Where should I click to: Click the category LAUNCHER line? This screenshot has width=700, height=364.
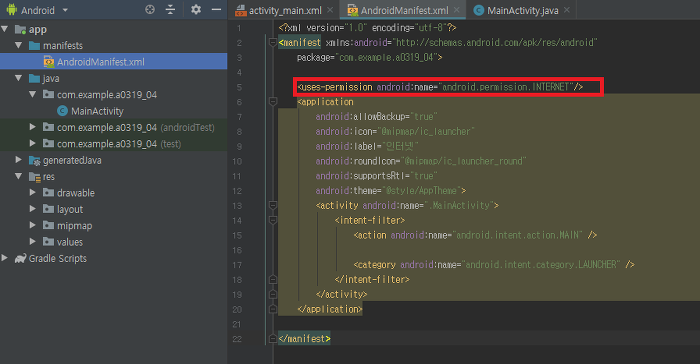494,265
